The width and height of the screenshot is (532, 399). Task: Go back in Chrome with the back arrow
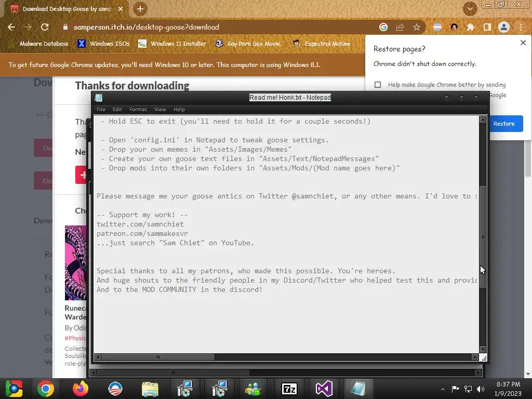click(x=11, y=27)
